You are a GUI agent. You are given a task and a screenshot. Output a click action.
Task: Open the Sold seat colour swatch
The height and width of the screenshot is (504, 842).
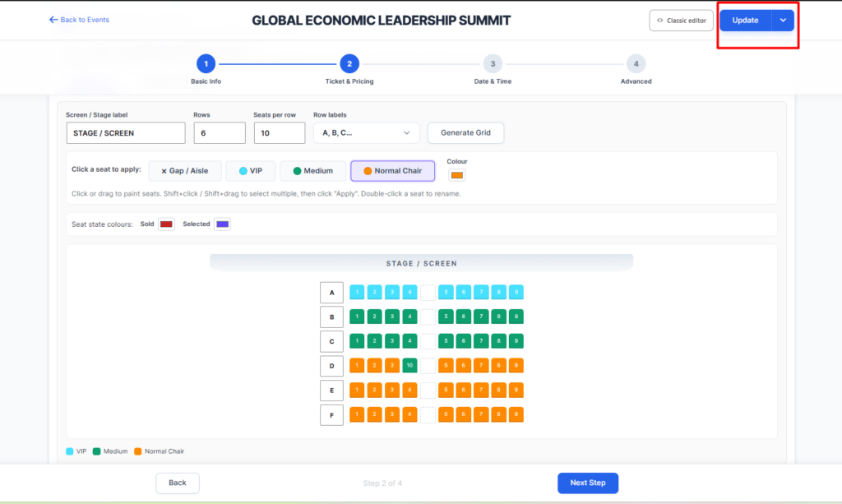(x=166, y=224)
